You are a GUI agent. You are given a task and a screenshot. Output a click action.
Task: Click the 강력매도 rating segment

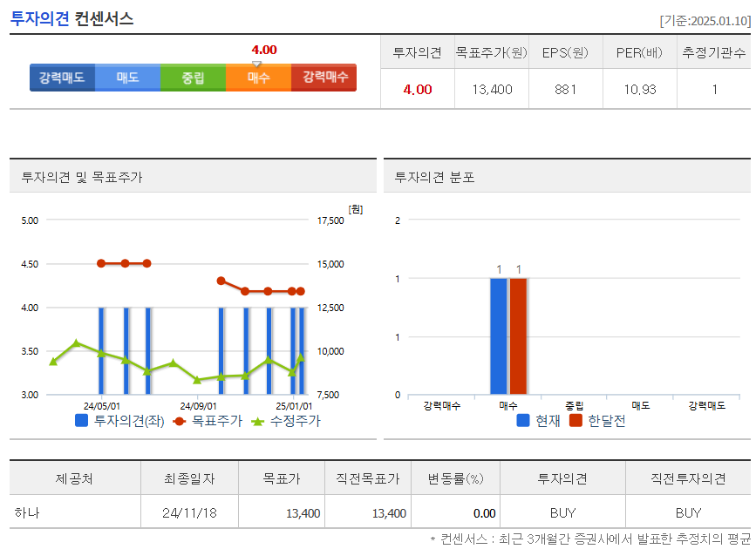click(x=62, y=78)
